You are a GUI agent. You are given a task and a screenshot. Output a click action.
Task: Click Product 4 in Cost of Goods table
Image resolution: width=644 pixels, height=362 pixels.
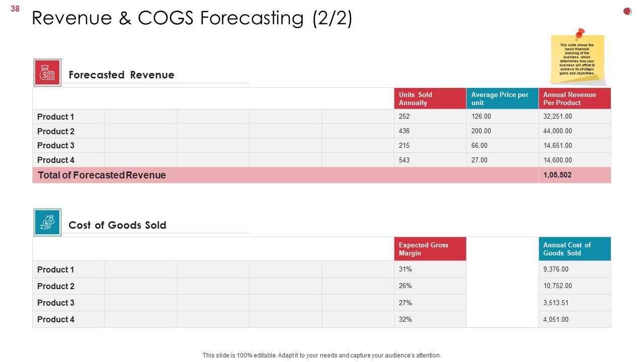pyautogui.click(x=56, y=319)
